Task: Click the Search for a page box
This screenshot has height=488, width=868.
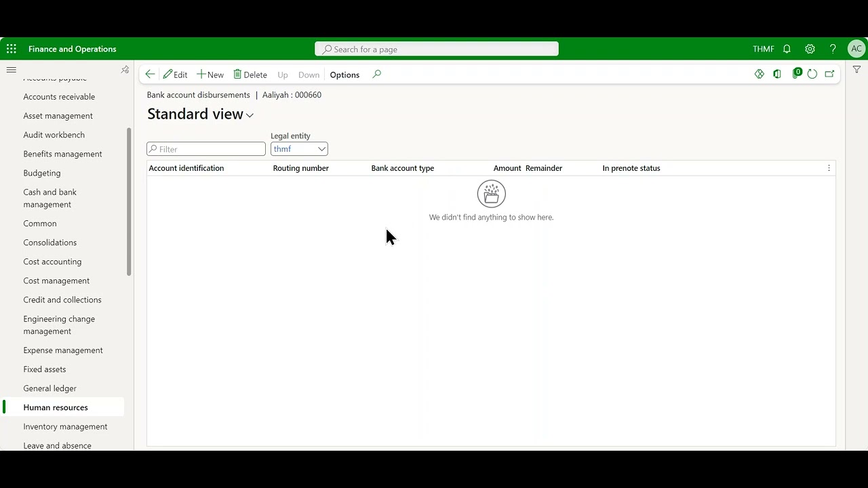Action: [437, 49]
